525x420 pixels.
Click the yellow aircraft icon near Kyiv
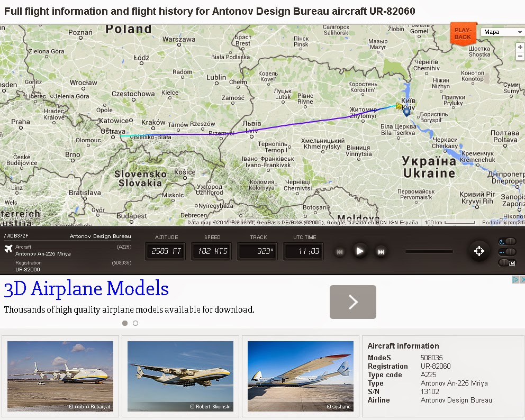[x=399, y=106]
